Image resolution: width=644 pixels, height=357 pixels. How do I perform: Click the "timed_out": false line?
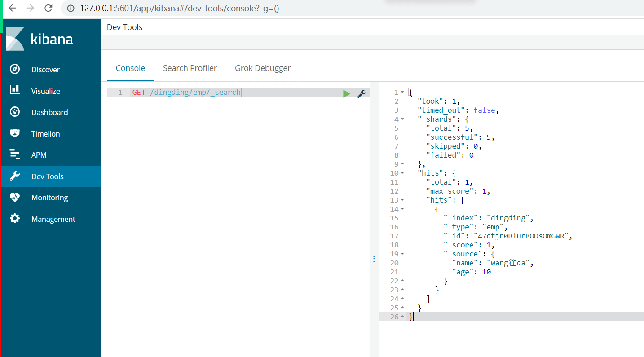coord(459,110)
